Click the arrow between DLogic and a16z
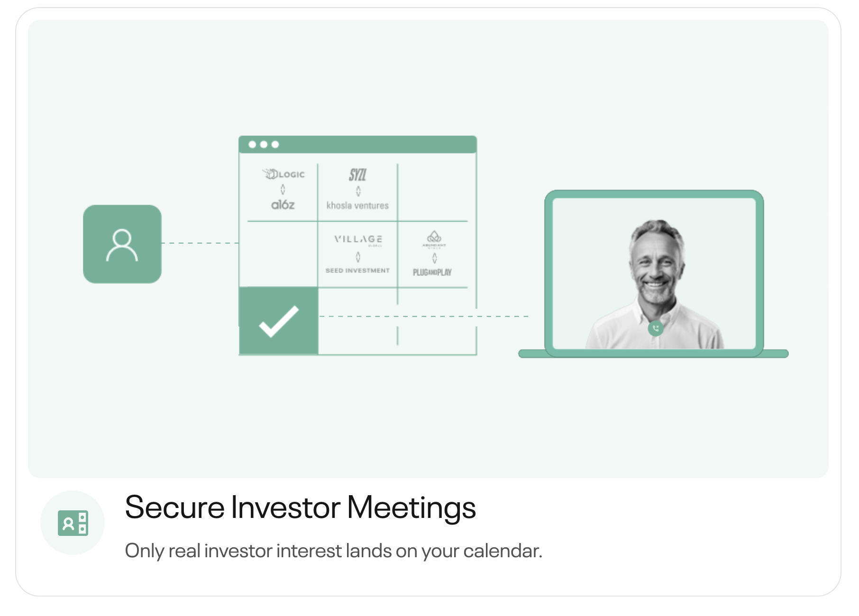 pos(283,190)
